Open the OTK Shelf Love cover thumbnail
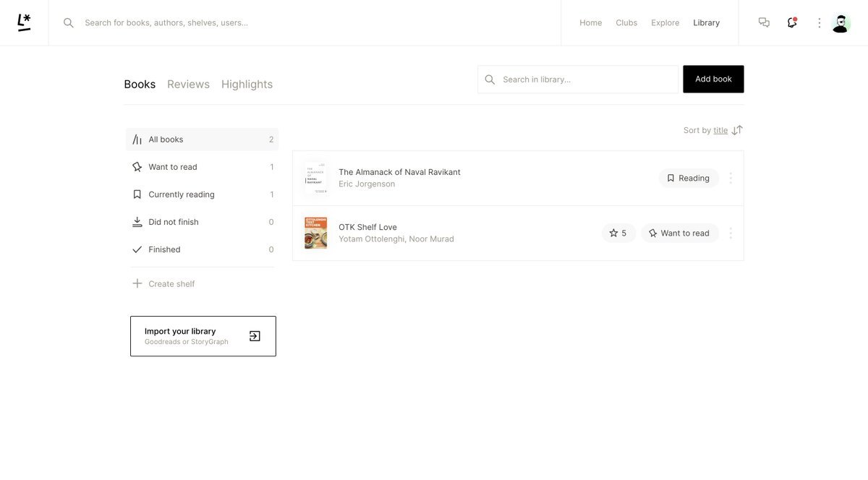This screenshot has width=868, height=480. (315, 233)
